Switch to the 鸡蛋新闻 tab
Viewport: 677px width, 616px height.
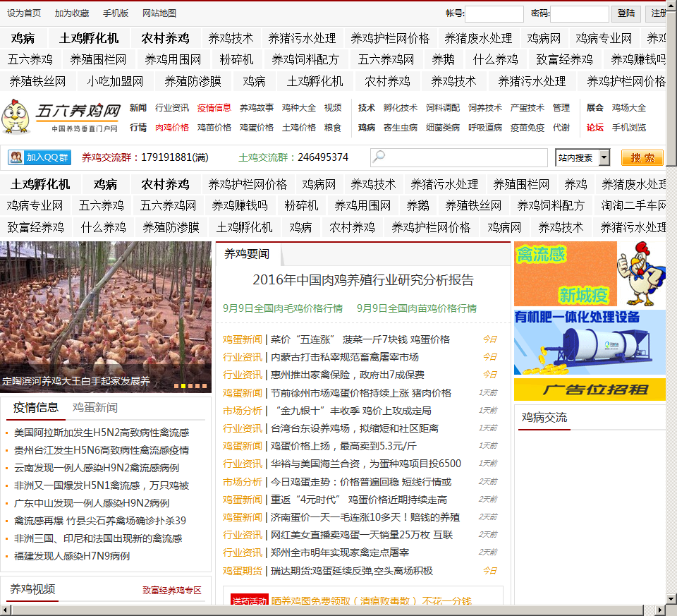point(95,408)
